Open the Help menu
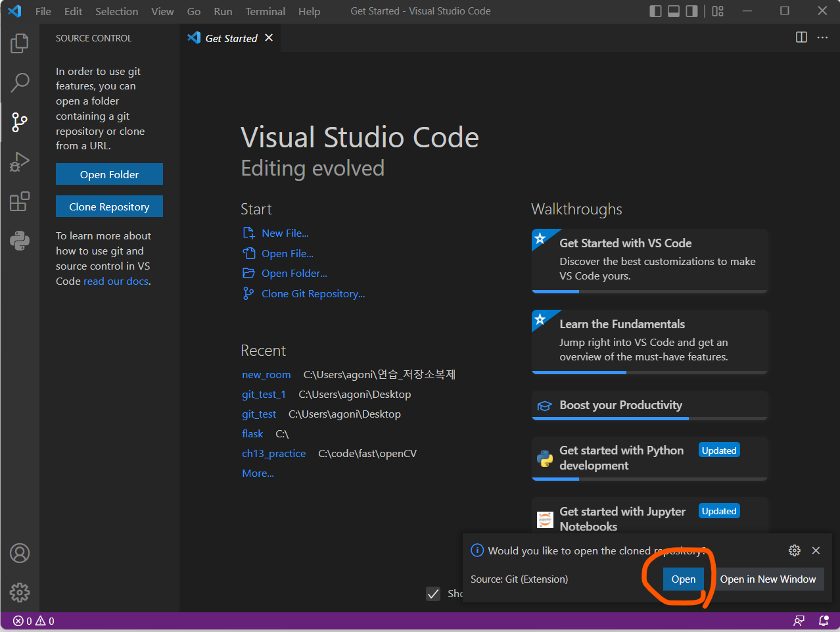The width and height of the screenshot is (840, 632). click(x=309, y=11)
